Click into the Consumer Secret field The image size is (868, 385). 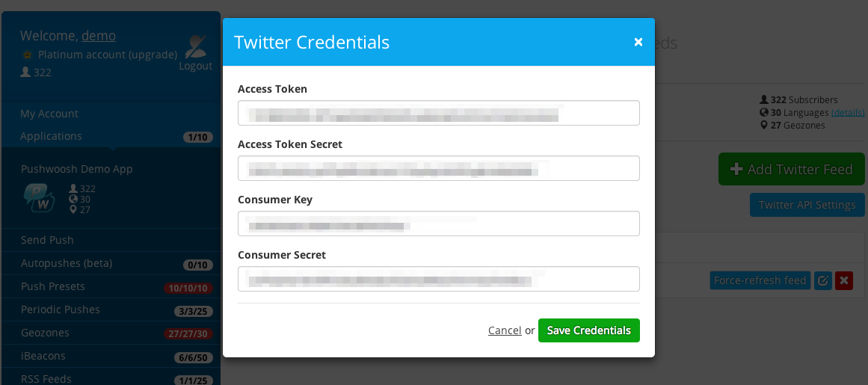point(438,279)
